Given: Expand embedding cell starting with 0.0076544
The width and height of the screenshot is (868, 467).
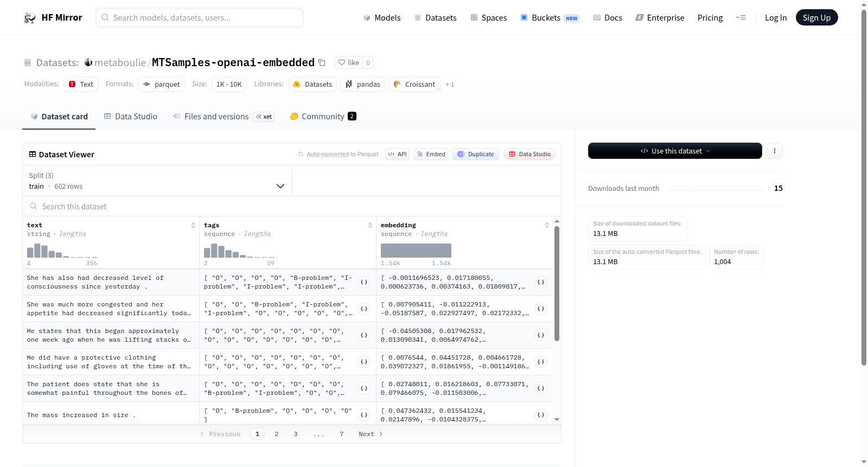Looking at the screenshot, I should pyautogui.click(x=541, y=362).
